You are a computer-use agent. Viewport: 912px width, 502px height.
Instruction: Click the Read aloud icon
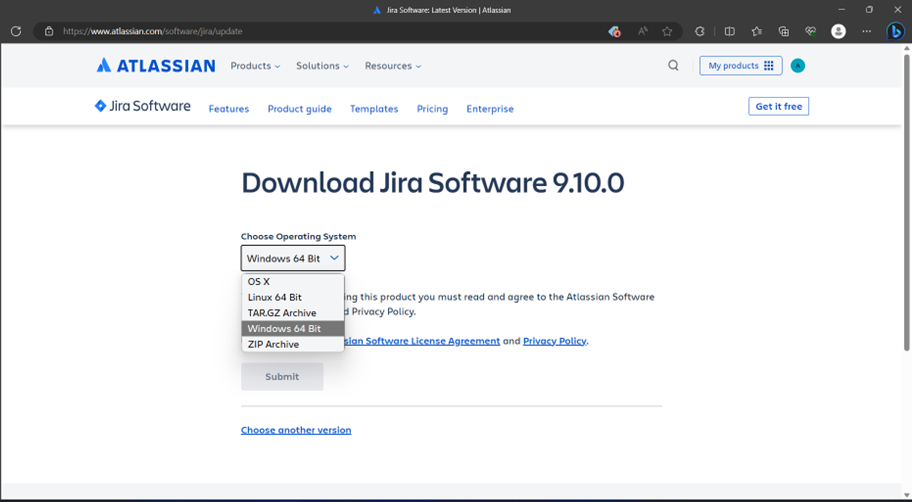coord(642,31)
